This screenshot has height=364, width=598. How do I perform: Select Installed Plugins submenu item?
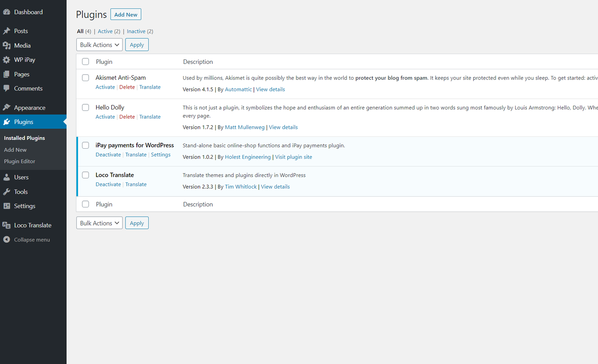point(24,138)
